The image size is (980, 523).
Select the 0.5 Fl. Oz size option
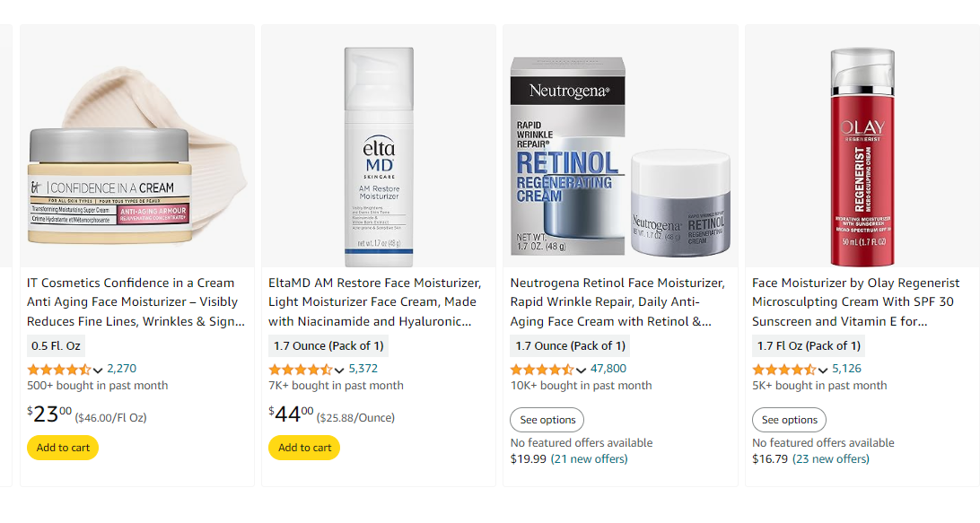56,345
